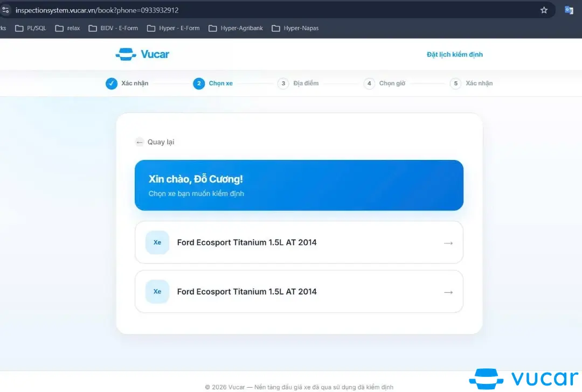Click the Xe badge of second car
Screen dimensions: 582x392
[x=157, y=291]
